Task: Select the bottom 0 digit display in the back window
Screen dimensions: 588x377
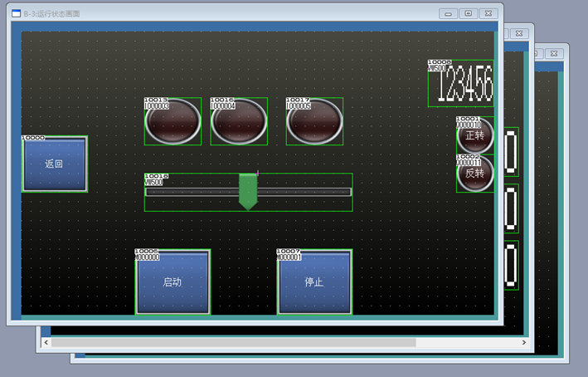Action: pos(511,266)
